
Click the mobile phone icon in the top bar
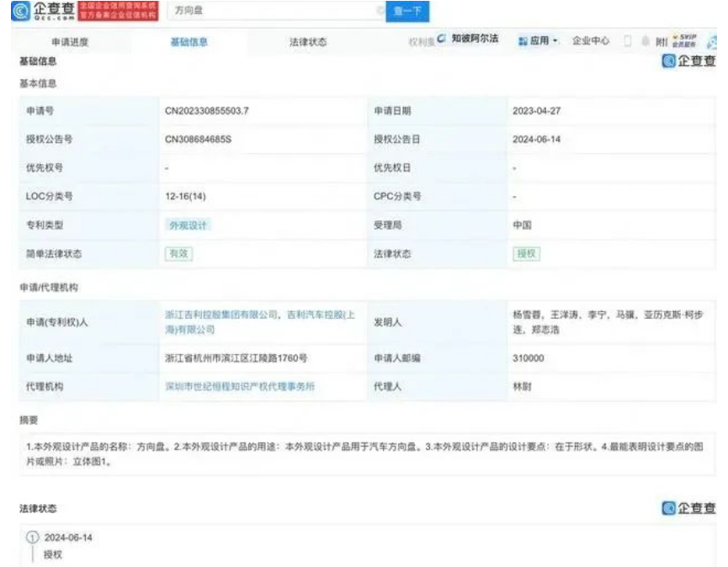pos(627,41)
